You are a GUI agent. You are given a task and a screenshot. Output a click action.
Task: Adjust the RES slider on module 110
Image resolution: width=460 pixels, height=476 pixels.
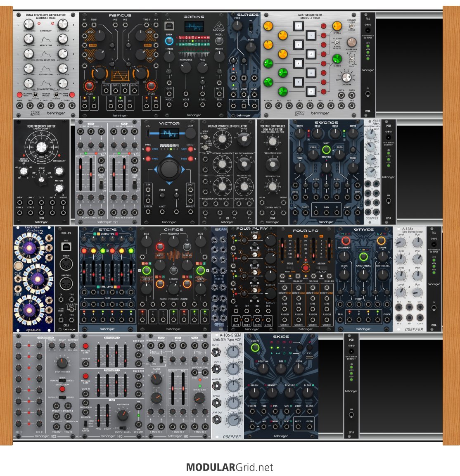[x=183, y=389]
